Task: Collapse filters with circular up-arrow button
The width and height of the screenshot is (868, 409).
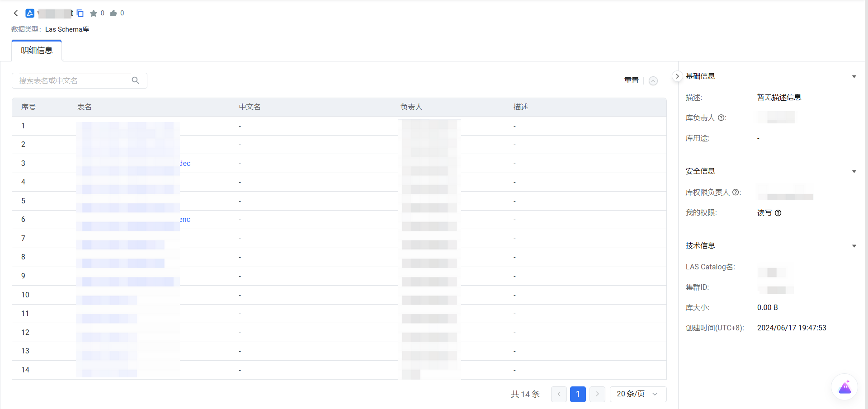Action: 653,81
